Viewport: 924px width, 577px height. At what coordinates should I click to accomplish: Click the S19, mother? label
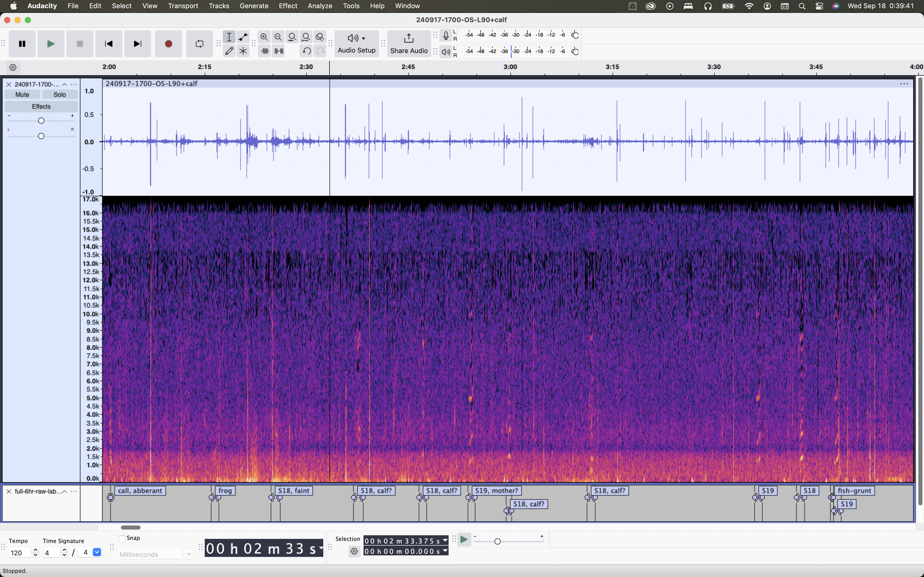(496, 491)
